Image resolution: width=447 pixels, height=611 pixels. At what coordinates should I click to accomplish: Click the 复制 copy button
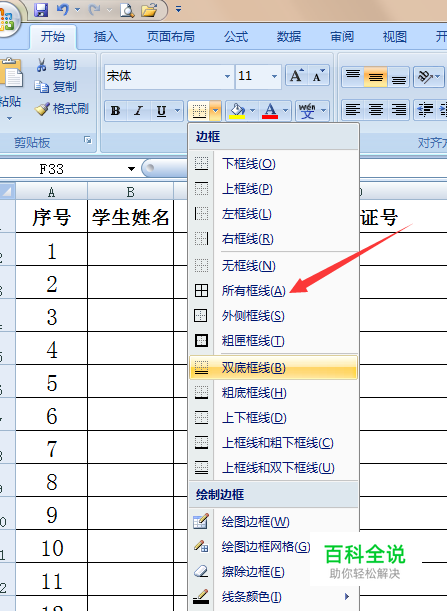click(x=55, y=87)
